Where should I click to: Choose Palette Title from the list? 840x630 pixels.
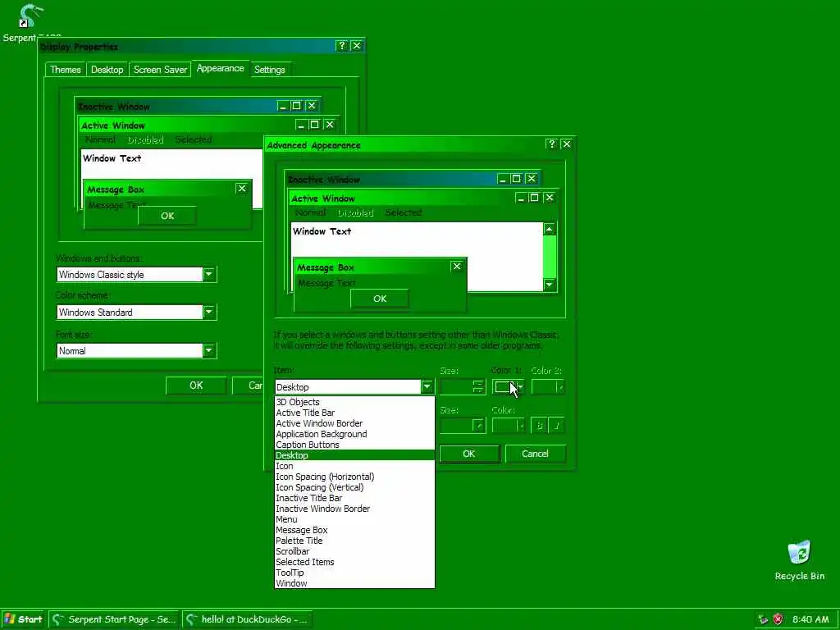354,541
